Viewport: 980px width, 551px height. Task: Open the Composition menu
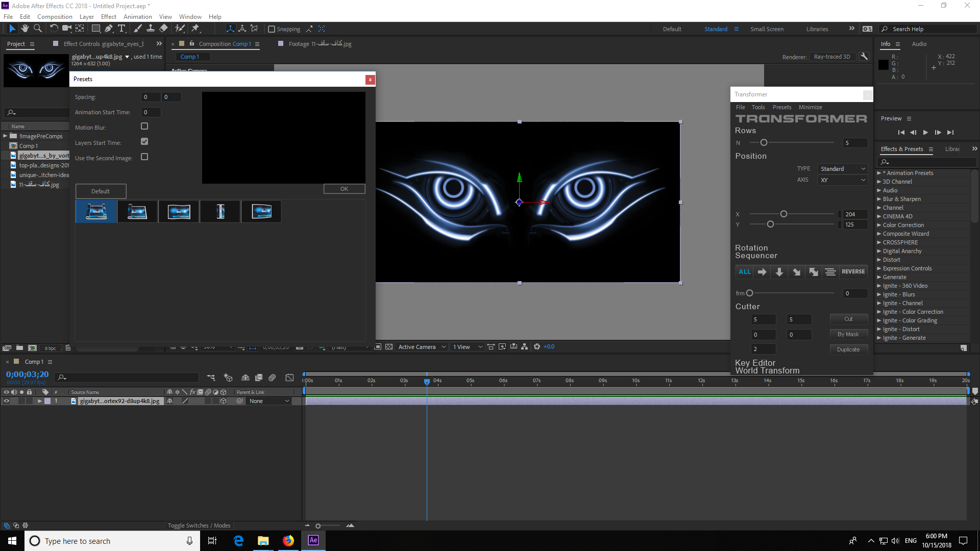coord(55,17)
